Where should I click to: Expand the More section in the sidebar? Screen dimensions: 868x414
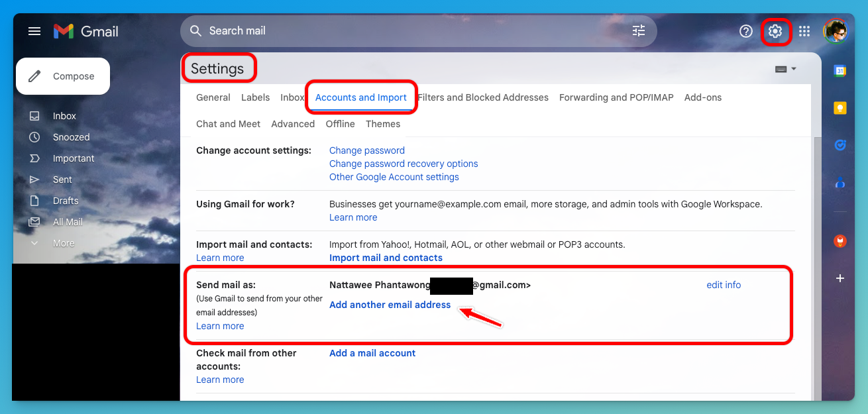63,242
